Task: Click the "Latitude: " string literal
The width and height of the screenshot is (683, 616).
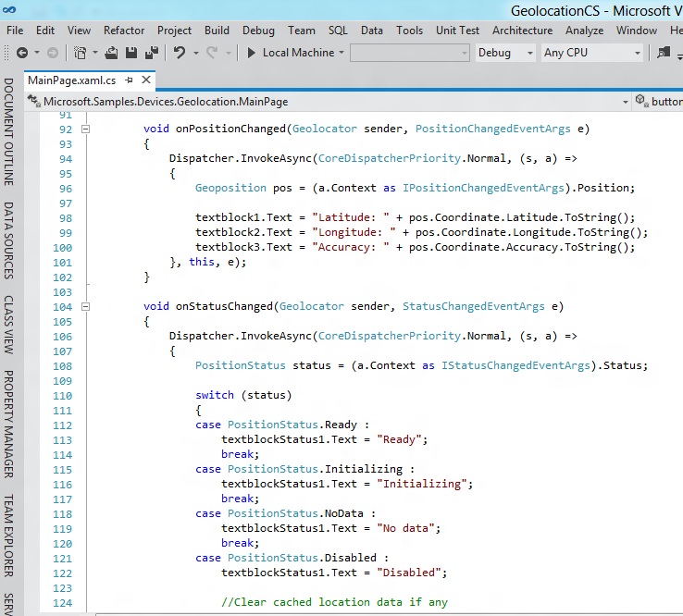Action: (x=351, y=217)
